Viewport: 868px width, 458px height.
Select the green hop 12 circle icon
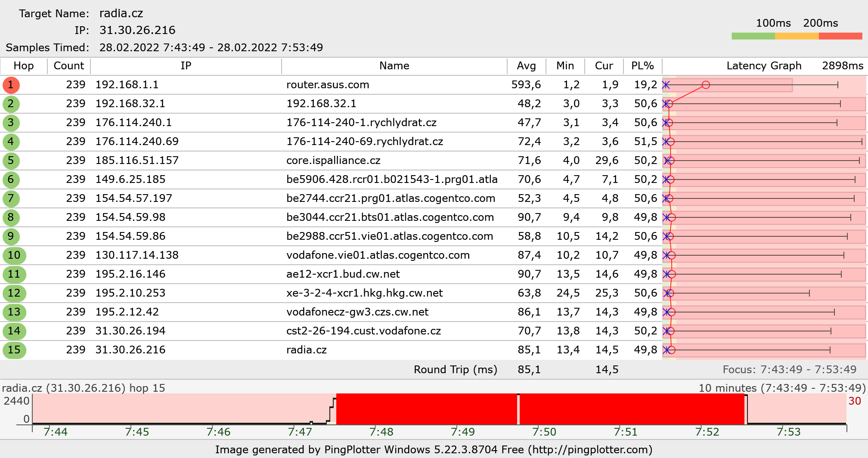click(14, 293)
